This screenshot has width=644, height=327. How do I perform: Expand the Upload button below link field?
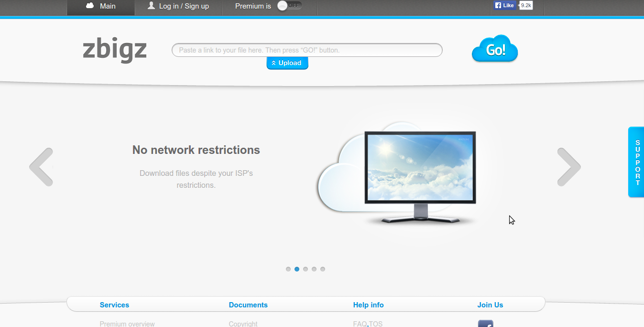(x=287, y=63)
